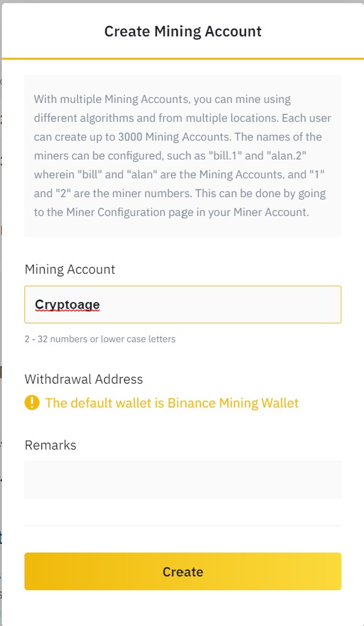This screenshot has height=626, width=364.
Task: Click the 2 - 32 numbers hint text
Action: click(x=100, y=339)
